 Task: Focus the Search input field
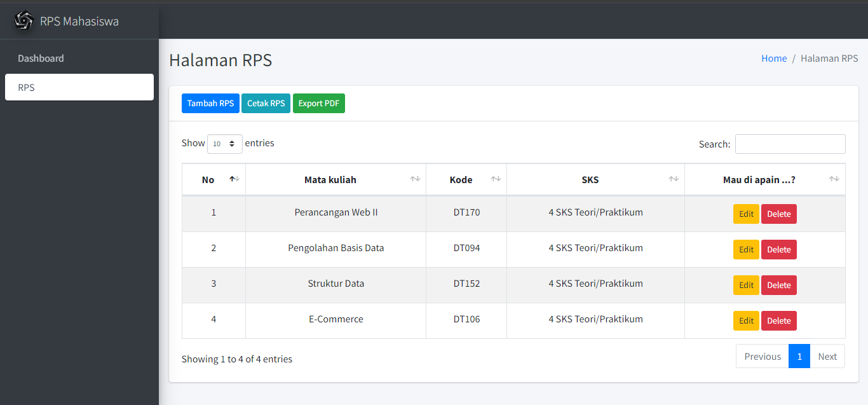click(790, 144)
